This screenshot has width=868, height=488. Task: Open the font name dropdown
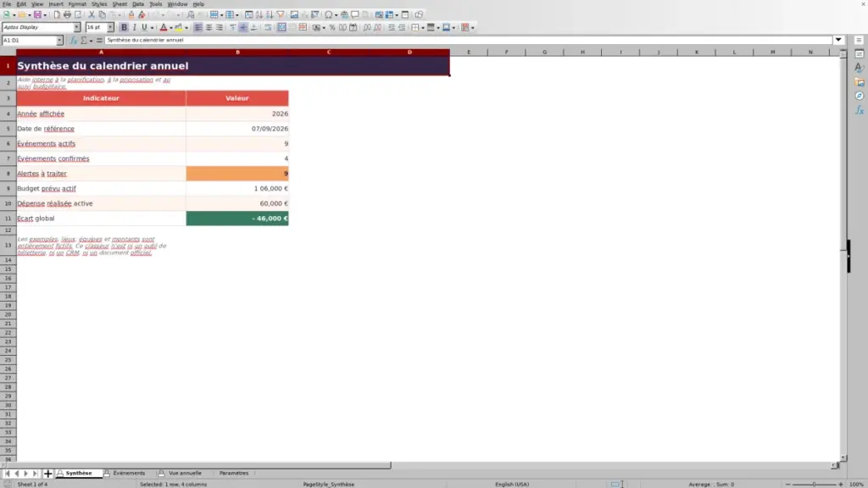tap(76, 28)
